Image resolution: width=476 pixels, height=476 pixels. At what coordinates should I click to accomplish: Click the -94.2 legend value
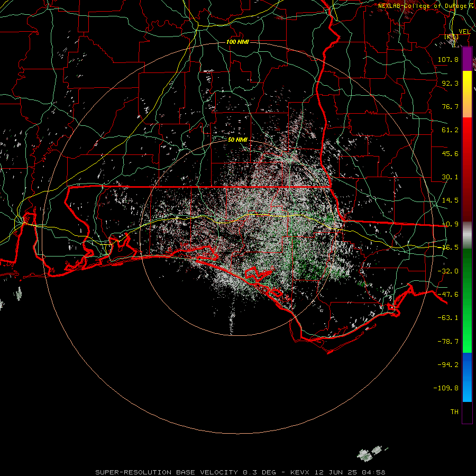point(448,364)
